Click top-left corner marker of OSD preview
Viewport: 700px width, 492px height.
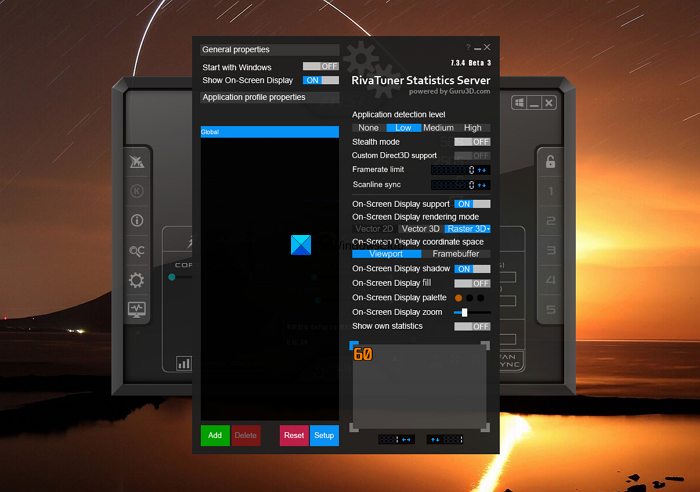pyautogui.click(x=354, y=345)
